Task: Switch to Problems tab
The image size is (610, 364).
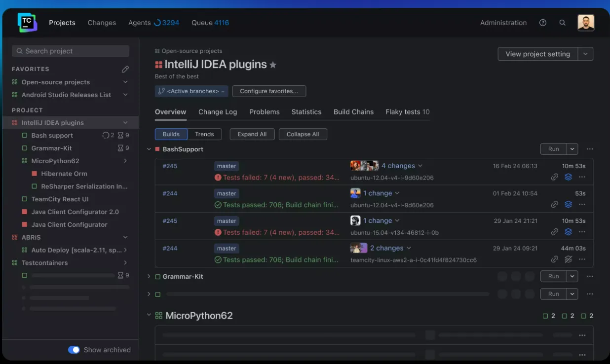Action: click(x=265, y=112)
